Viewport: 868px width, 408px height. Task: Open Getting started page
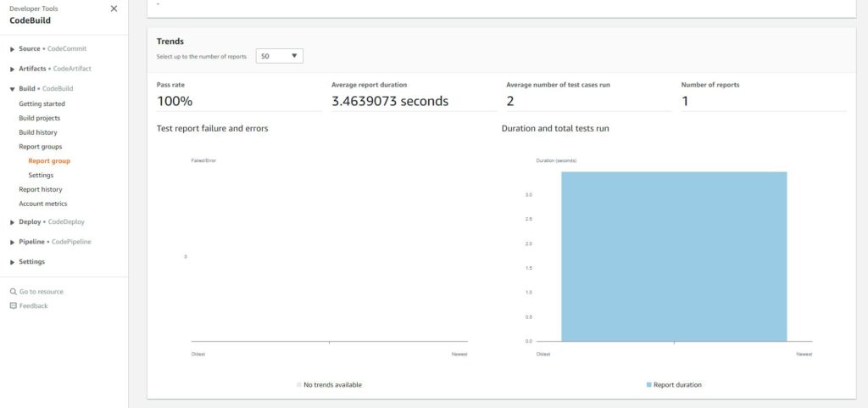tap(42, 103)
